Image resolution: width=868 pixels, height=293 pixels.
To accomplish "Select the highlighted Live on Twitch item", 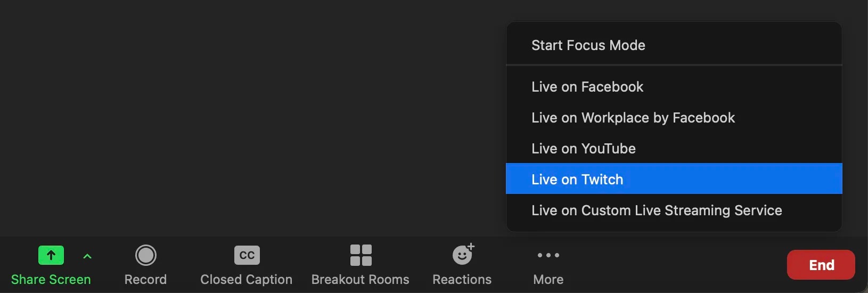I will click(x=577, y=180).
